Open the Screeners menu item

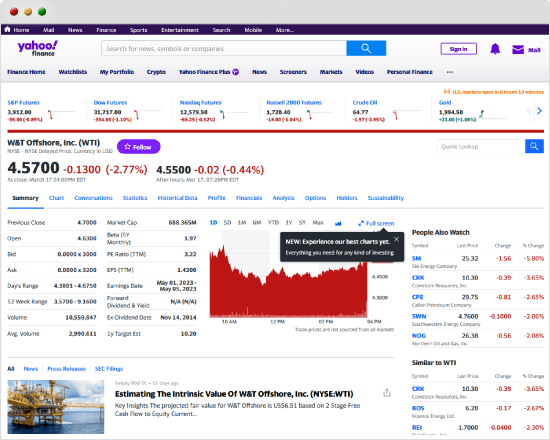(x=293, y=72)
